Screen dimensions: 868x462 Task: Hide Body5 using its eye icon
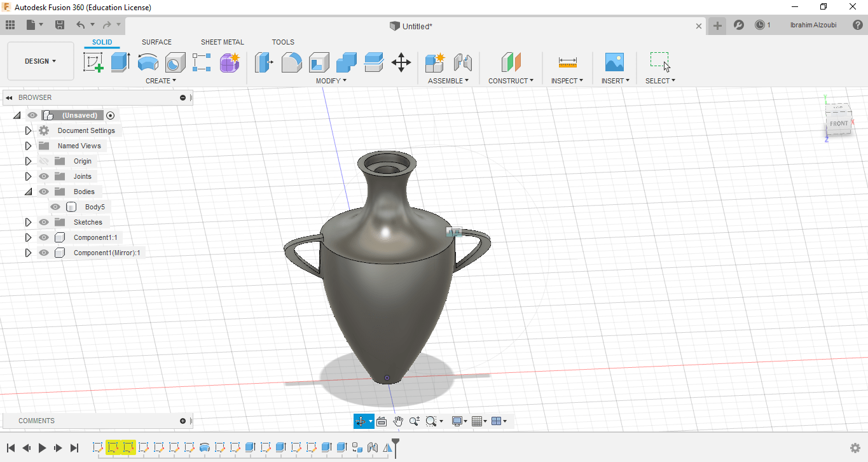[x=55, y=207]
